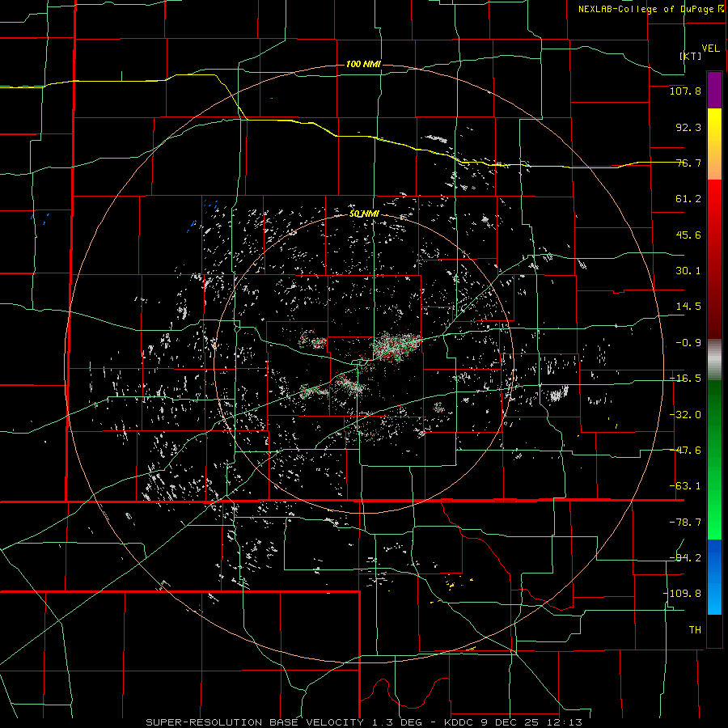Click the Super-Resolution Base Velocity caption

point(364,722)
